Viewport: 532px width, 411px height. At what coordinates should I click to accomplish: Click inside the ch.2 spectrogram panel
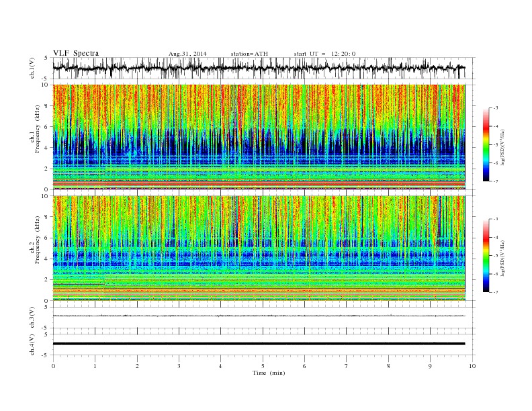click(259, 248)
